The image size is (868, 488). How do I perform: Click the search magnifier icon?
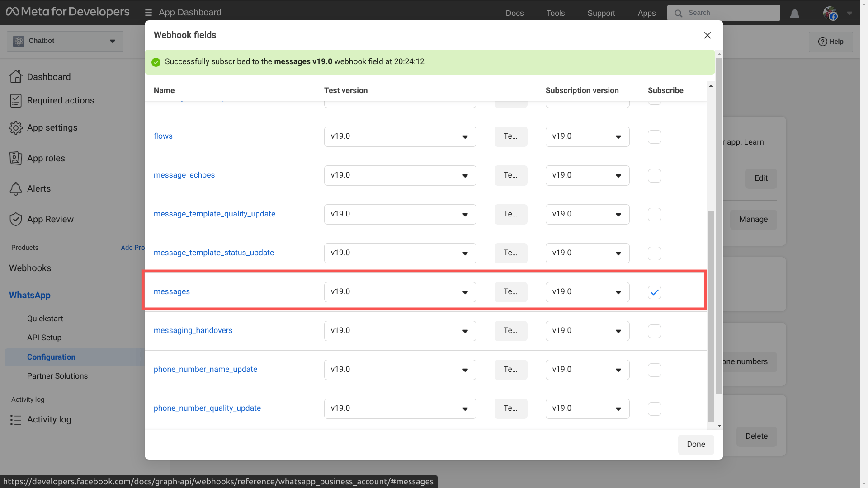678,13
